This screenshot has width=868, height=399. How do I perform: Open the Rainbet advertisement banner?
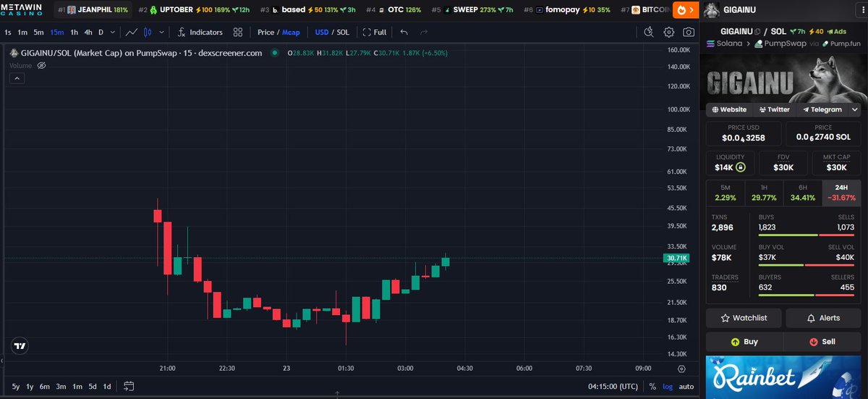tap(783, 377)
